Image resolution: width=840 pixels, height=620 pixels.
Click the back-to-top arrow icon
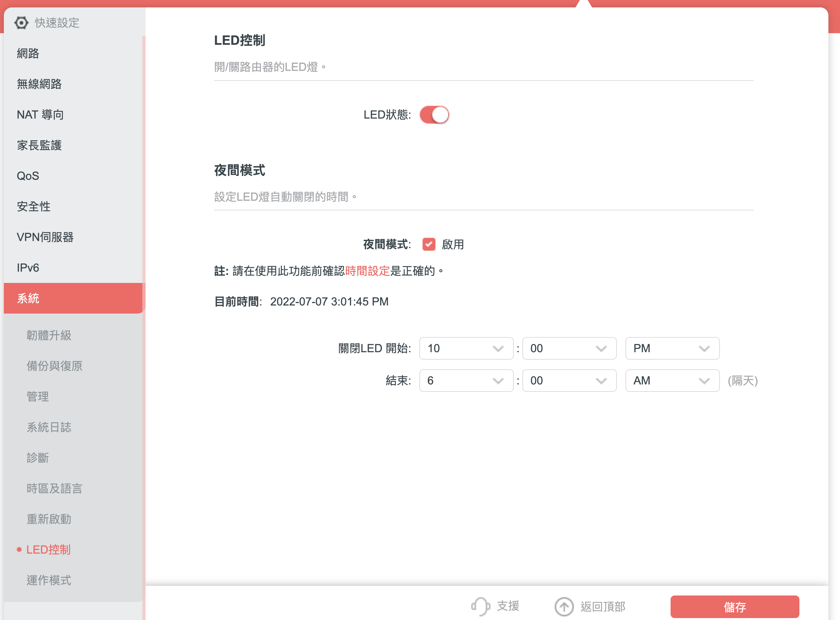point(564,606)
